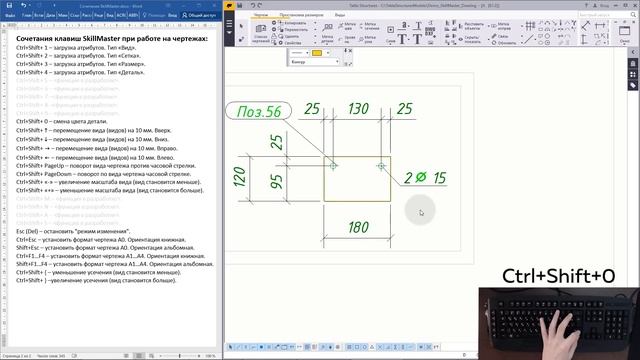Image resolution: width=640 pixels, height=360 pixels.
Task: Toggle snap to end points square icon
Action: (357, 347)
